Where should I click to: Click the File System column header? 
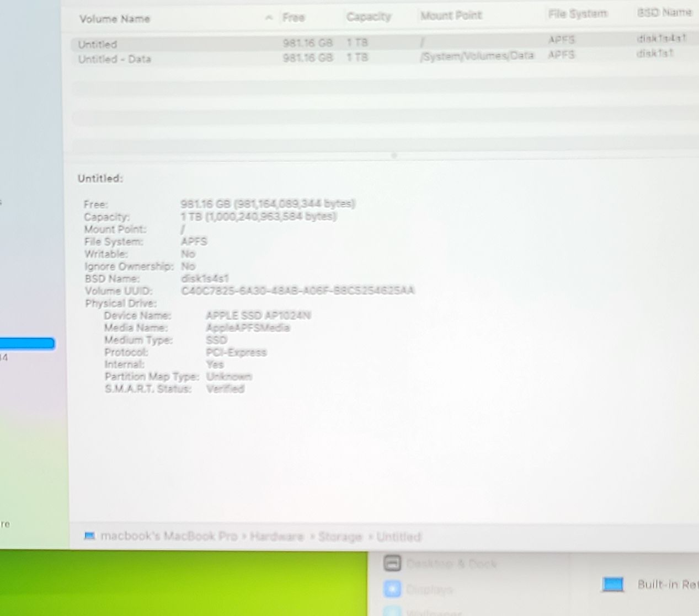tap(577, 14)
